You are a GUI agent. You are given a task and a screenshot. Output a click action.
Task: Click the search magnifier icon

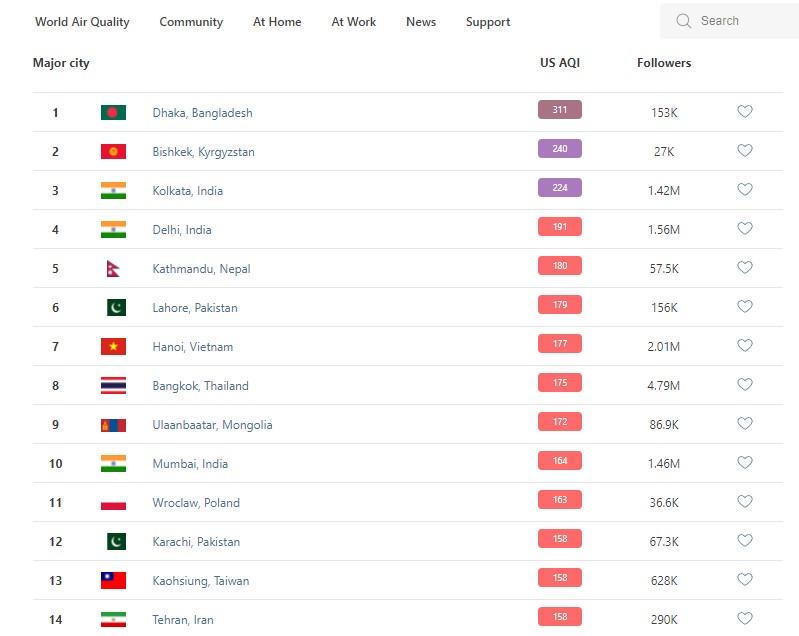(x=684, y=21)
